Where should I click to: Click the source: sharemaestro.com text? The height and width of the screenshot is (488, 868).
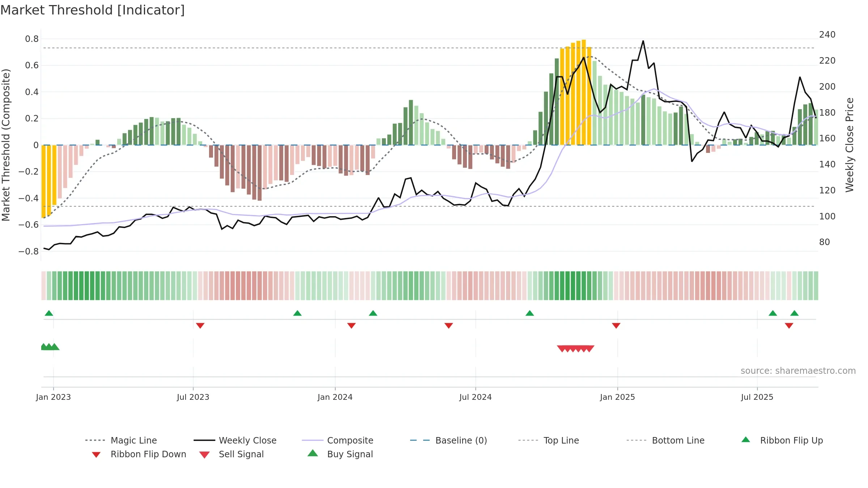[x=798, y=371]
